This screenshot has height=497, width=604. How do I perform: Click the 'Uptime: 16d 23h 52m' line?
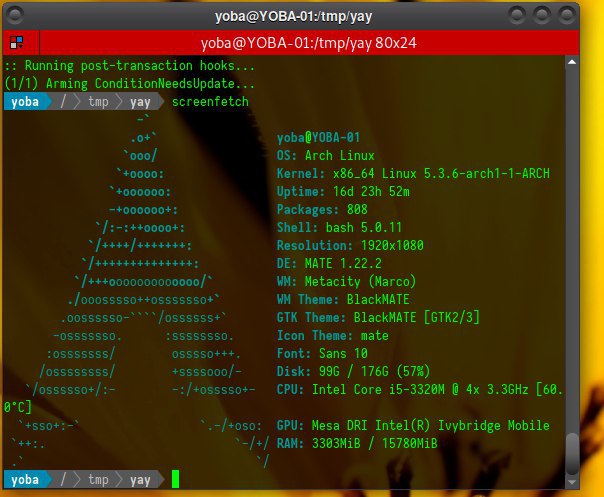tap(343, 191)
